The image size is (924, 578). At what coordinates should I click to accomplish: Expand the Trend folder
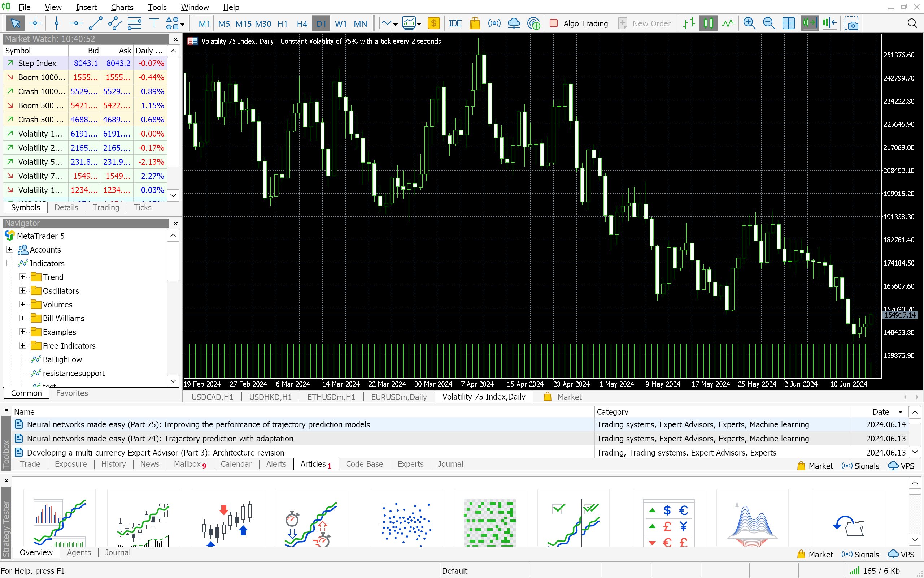point(23,277)
